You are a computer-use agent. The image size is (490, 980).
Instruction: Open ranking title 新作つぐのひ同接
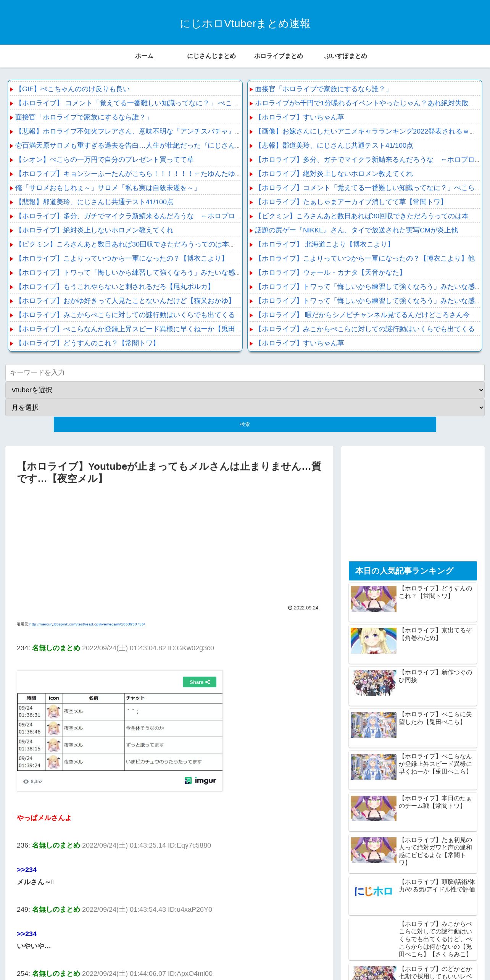(x=435, y=676)
